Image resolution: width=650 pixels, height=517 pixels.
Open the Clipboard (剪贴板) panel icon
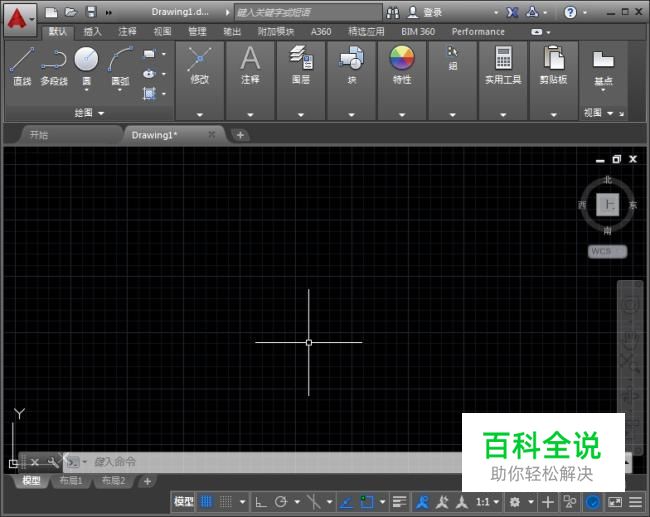tap(553, 65)
